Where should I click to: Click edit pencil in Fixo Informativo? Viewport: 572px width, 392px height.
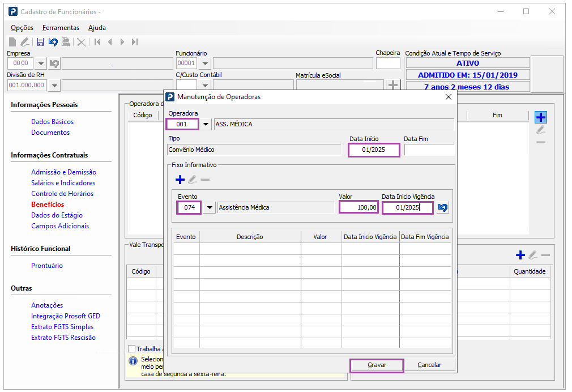click(x=193, y=180)
